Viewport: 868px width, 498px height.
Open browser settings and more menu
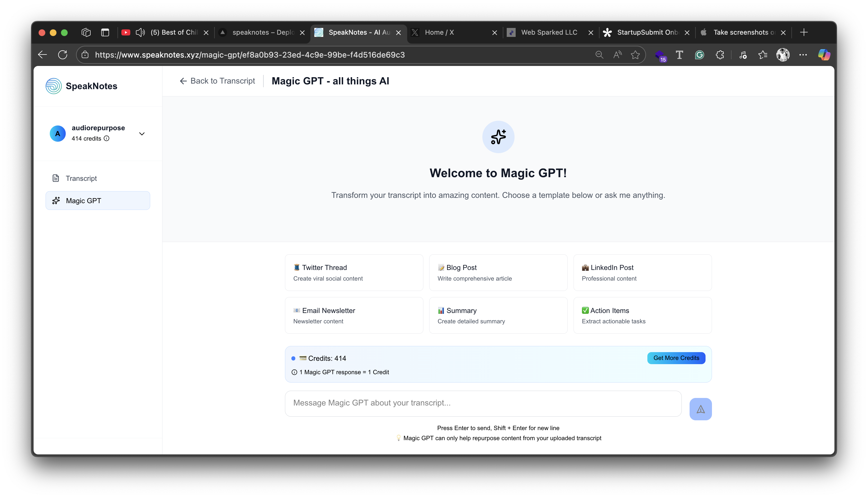click(x=803, y=55)
